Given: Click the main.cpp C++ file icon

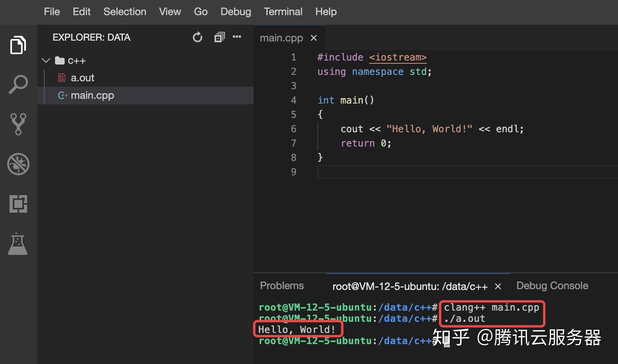Looking at the screenshot, I should pyautogui.click(x=63, y=95).
